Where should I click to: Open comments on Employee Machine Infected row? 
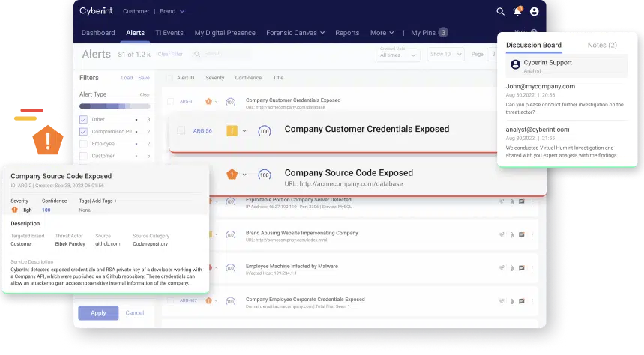[x=522, y=268]
